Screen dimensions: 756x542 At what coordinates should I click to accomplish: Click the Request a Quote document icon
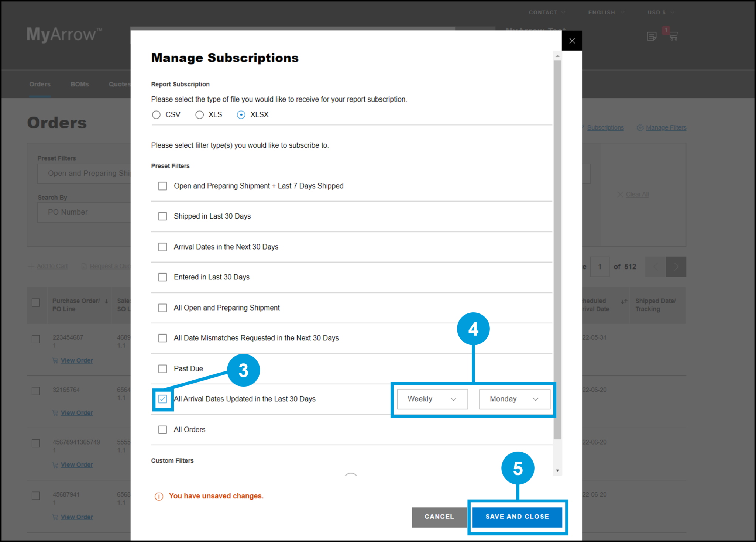pyautogui.click(x=84, y=266)
